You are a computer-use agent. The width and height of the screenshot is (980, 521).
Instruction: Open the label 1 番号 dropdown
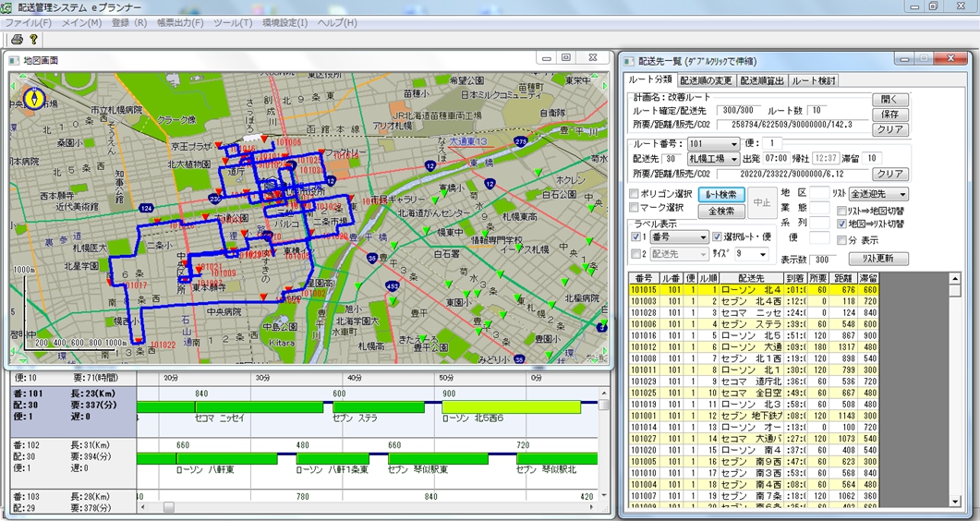679,237
